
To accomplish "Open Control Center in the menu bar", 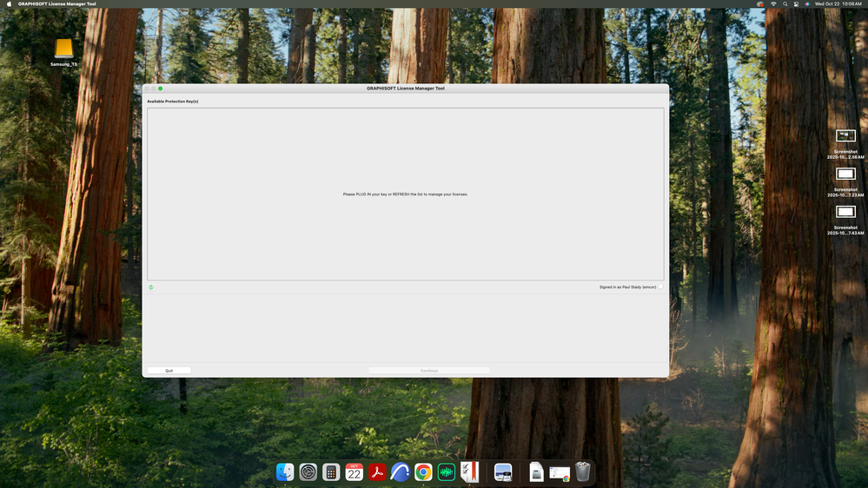I will tap(796, 3).
